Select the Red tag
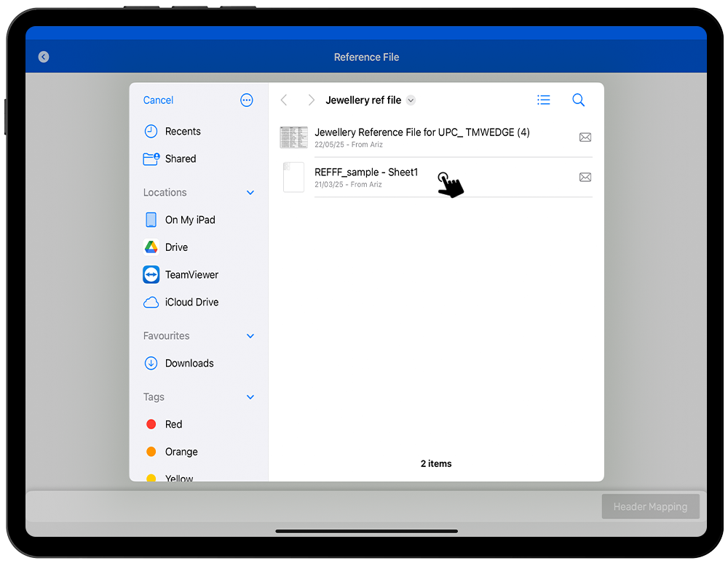 click(x=173, y=424)
